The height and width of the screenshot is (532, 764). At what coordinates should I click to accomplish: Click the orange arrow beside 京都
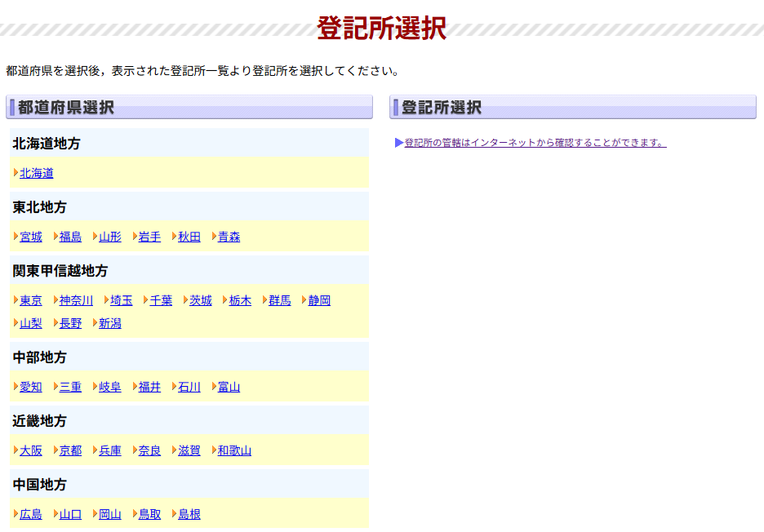pyautogui.click(x=56, y=450)
